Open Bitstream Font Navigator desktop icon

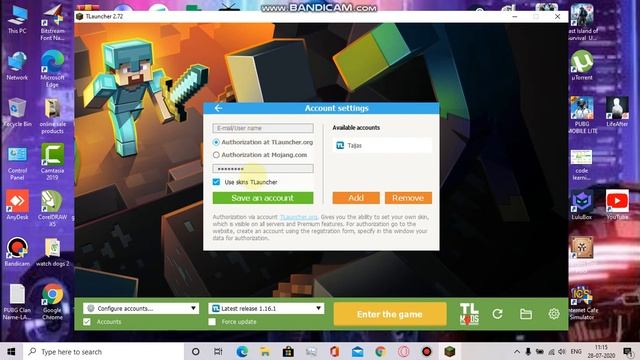pyautogui.click(x=52, y=22)
